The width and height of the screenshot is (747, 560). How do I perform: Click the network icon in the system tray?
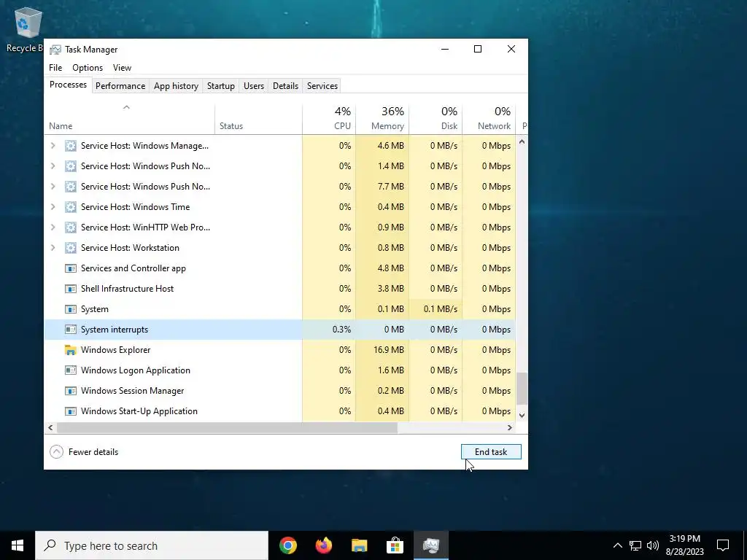click(x=635, y=545)
